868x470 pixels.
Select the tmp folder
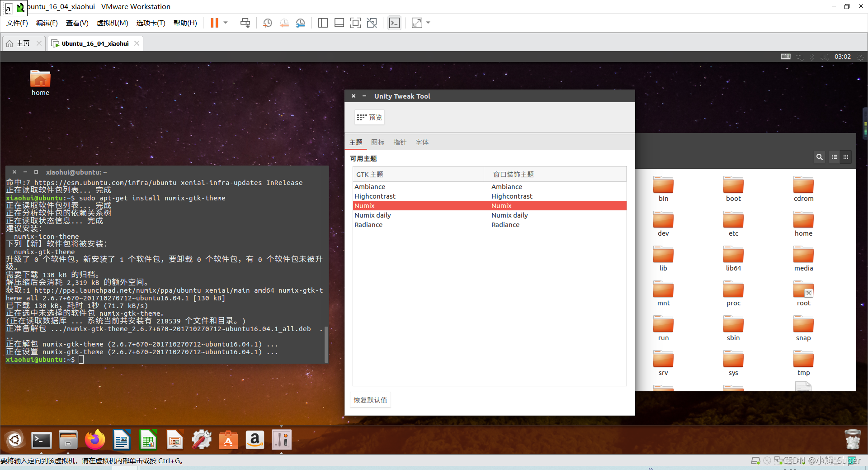pos(803,363)
